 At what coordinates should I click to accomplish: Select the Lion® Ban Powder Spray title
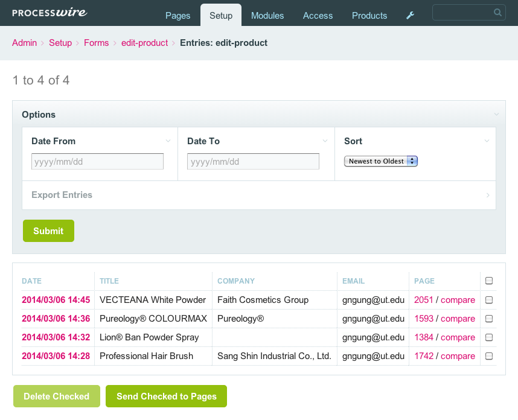(x=149, y=337)
